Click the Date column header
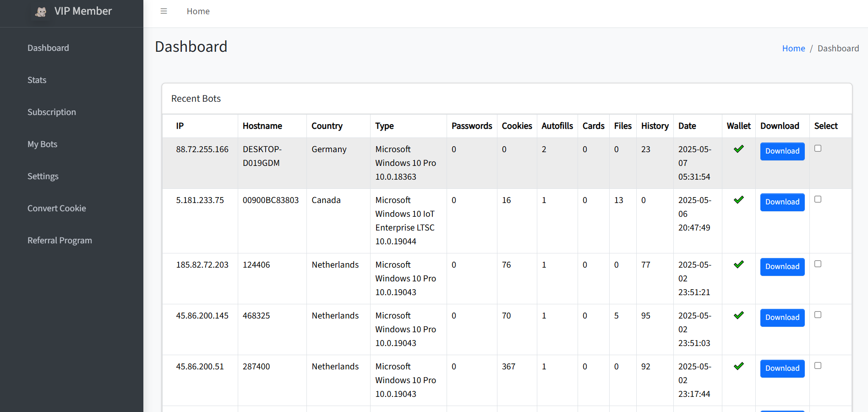 coord(687,126)
